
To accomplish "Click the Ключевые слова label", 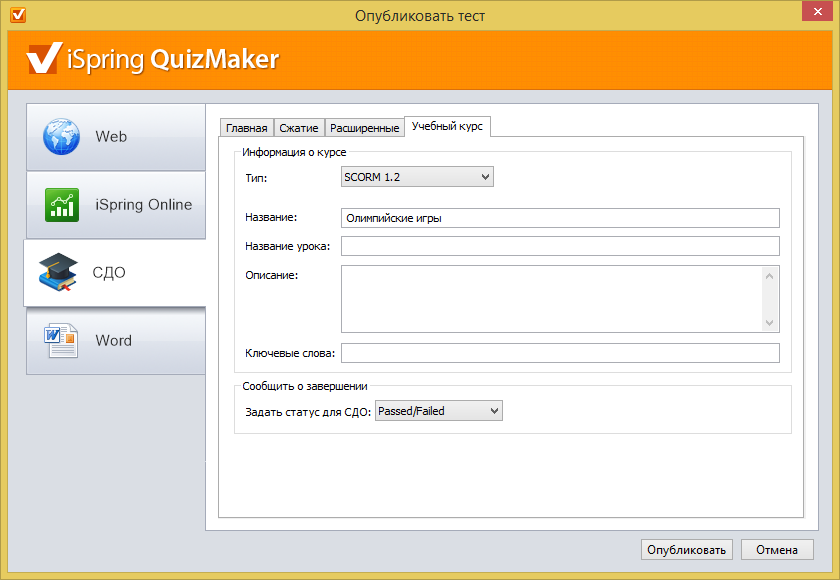I will coord(290,353).
